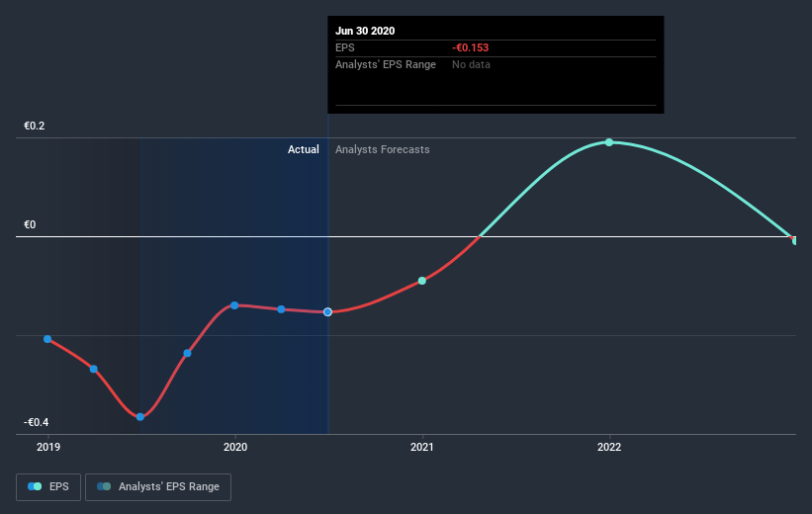Click the 2019 x-axis label
812x514 pixels.
point(48,447)
